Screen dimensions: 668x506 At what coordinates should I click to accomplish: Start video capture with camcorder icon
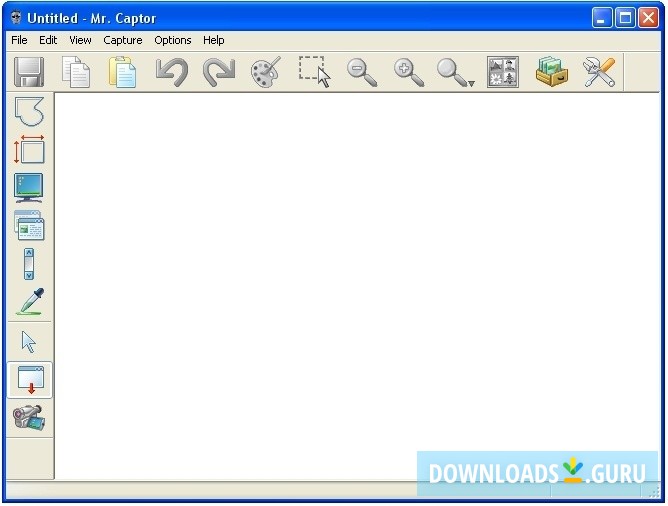coord(29,417)
